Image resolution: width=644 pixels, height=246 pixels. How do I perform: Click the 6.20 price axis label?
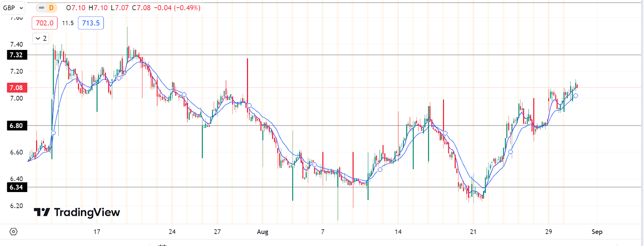click(x=17, y=206)
